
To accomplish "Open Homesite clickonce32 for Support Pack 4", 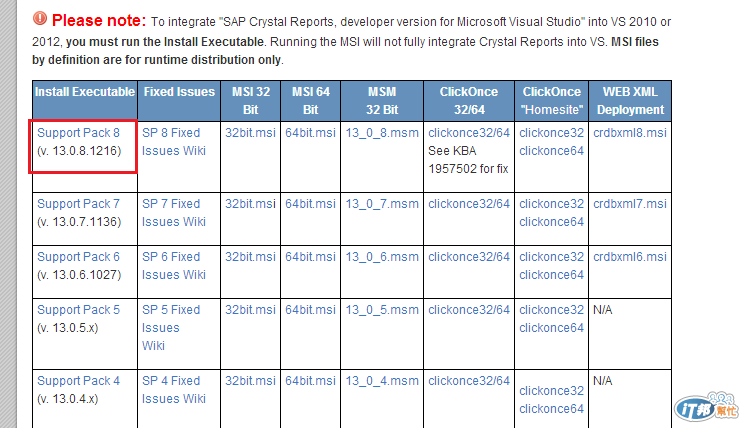I will 552,391.
